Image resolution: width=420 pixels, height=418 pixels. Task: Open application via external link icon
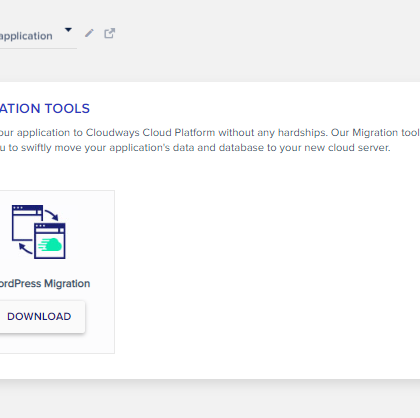pos(109,33)
